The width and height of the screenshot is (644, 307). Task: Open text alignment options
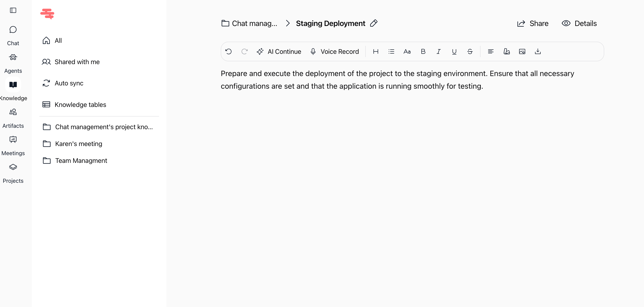pos(491,51)
